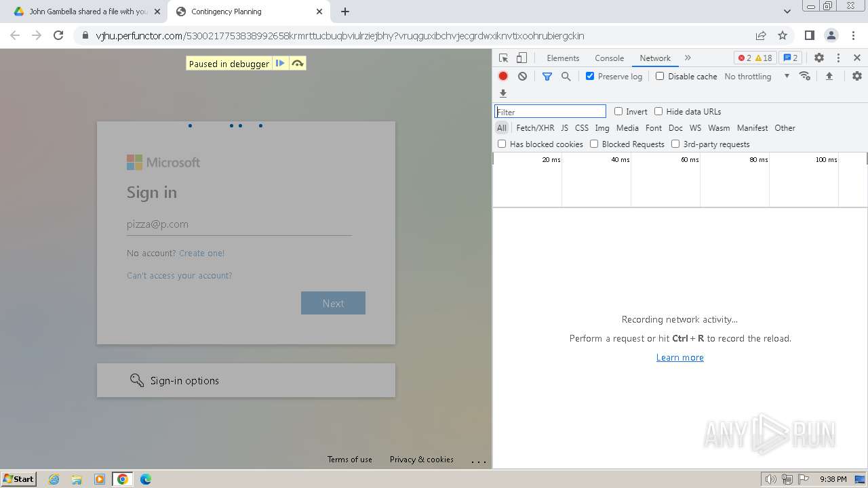This screenshot has width=868, height=488.
Task: Filter requests by CSS
Action: [x=582, y=128]
